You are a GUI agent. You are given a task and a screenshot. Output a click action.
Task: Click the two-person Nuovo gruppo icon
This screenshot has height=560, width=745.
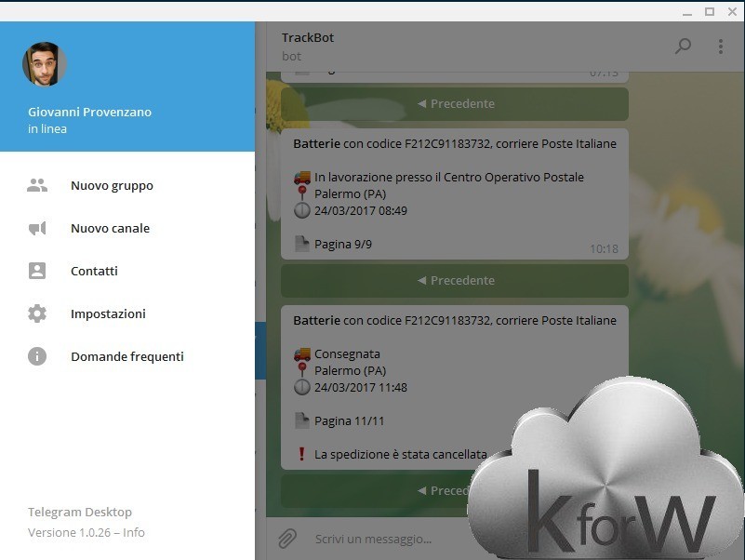(37, 185)
